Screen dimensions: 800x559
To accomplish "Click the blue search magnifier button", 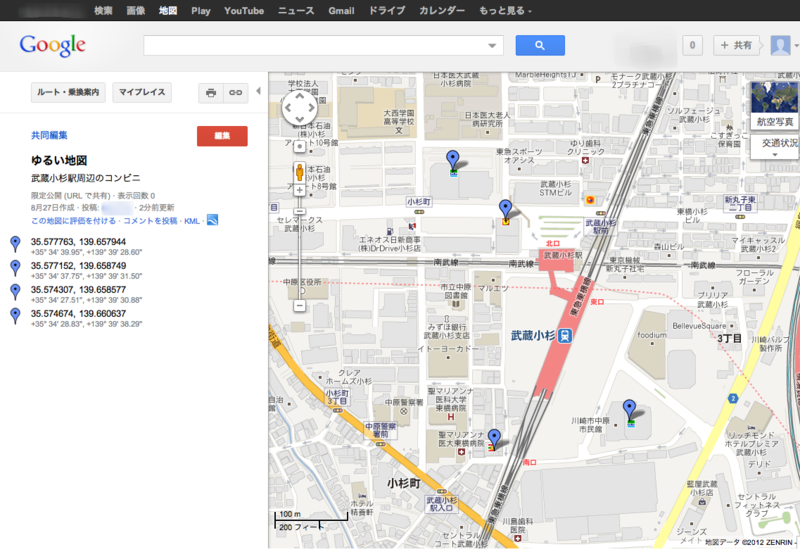I will [x=540, y=45].
